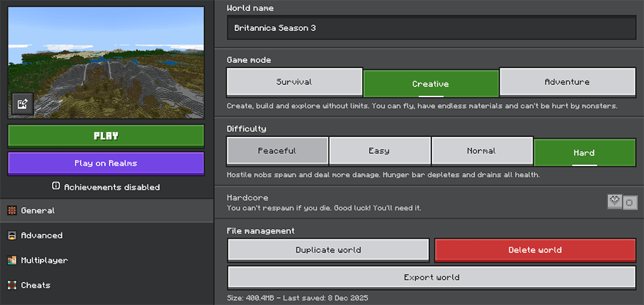The image size is (644, 305).
Task: Click the 'Difficulty' heading
Action: click(x=247, y=129)
